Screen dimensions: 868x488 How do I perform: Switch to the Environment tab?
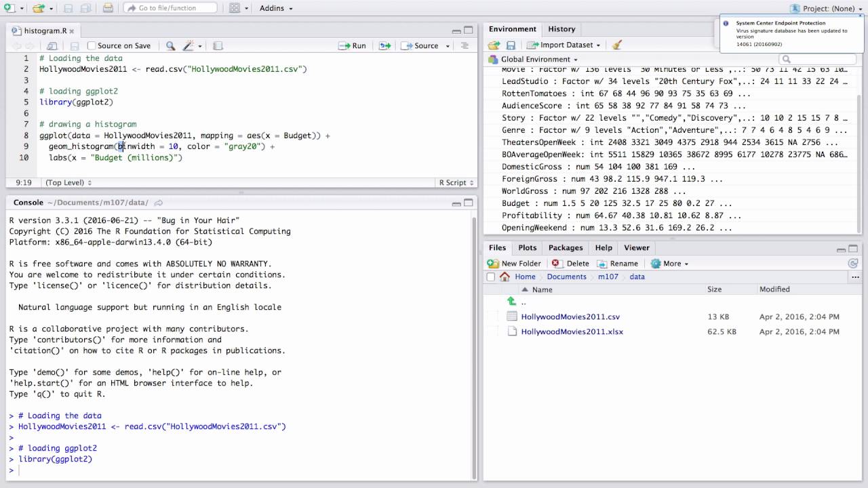pyautogui.click(x=513, y=29)
